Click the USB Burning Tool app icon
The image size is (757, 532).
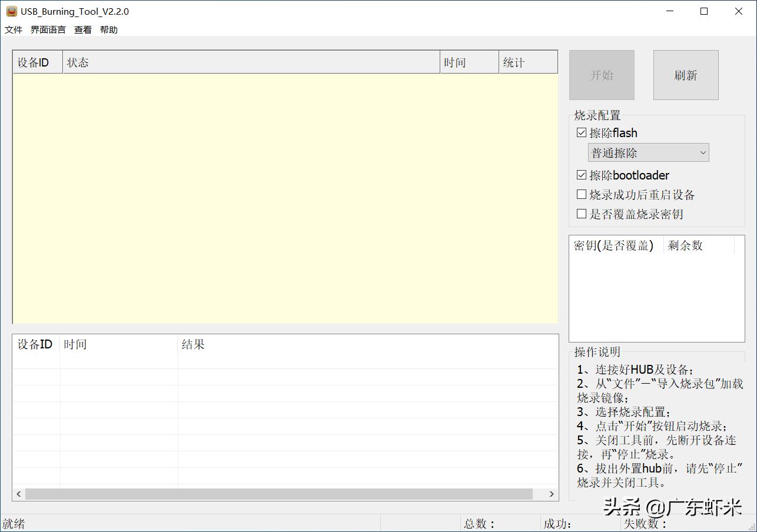pyautogui.click(x=11, y=11)
